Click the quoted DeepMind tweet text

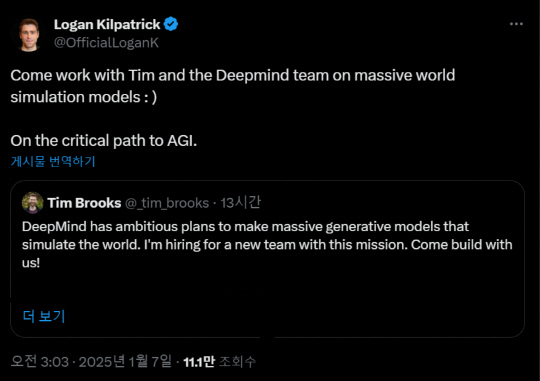(x=267, y=245)
